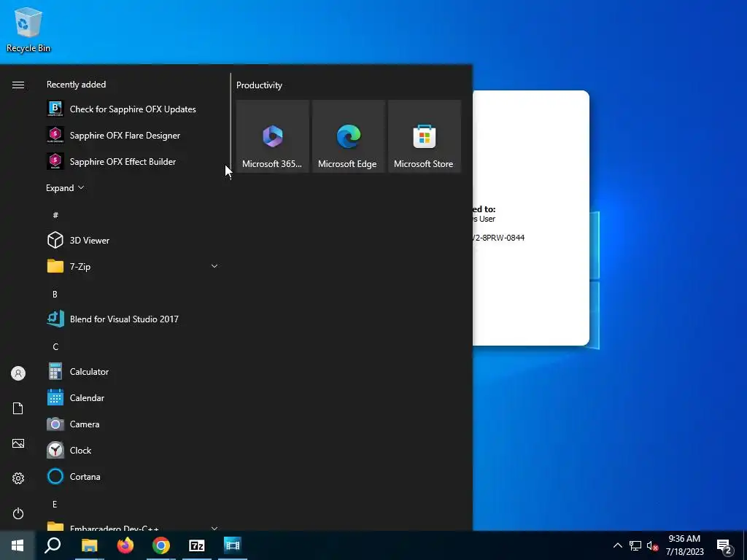Open the clock and date flyout
The width and height of the screenshot is (747, 560).
[684, 545]
